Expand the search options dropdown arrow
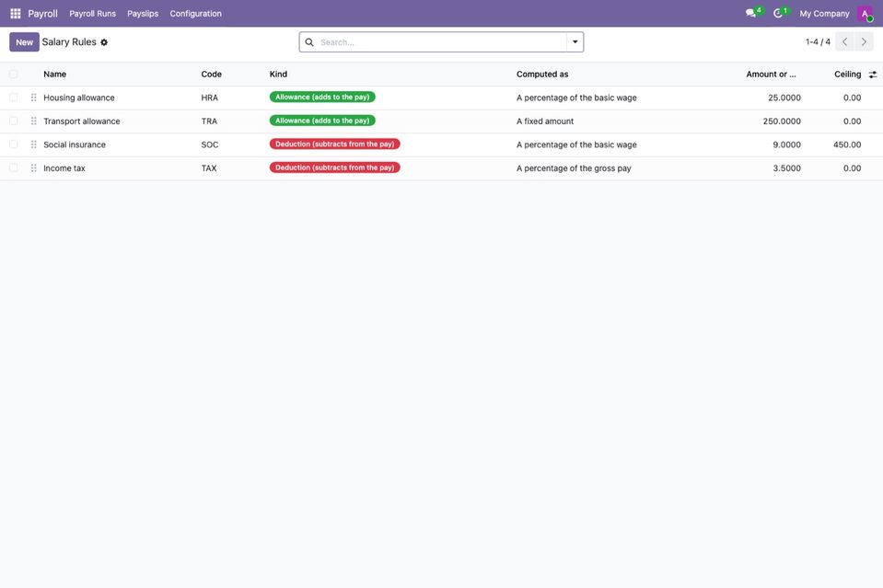883x588 pixels. 575,42
